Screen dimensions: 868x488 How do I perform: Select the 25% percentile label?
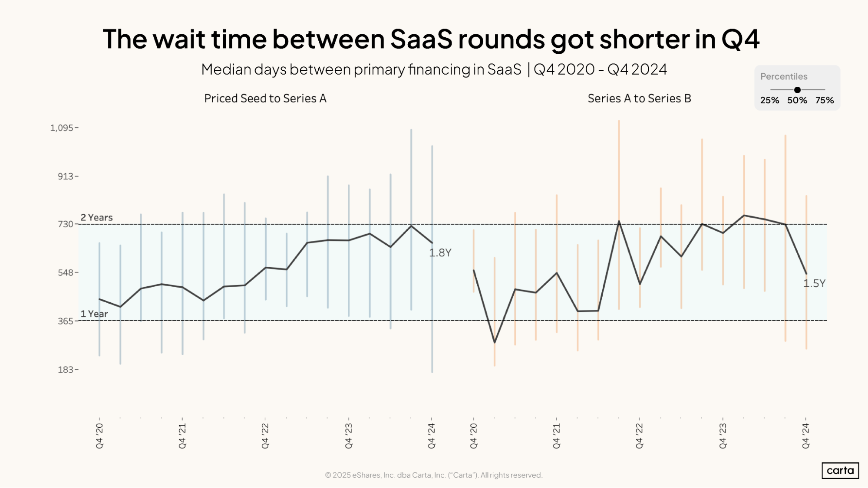[769, 100]
